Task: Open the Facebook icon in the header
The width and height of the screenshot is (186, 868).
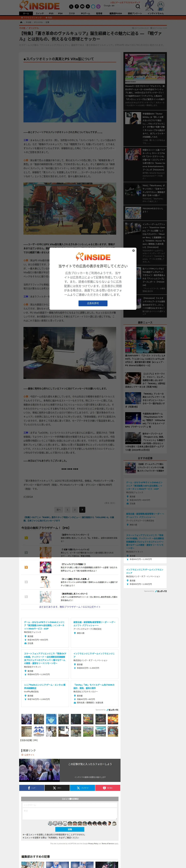Action: (x=77, y=6)
